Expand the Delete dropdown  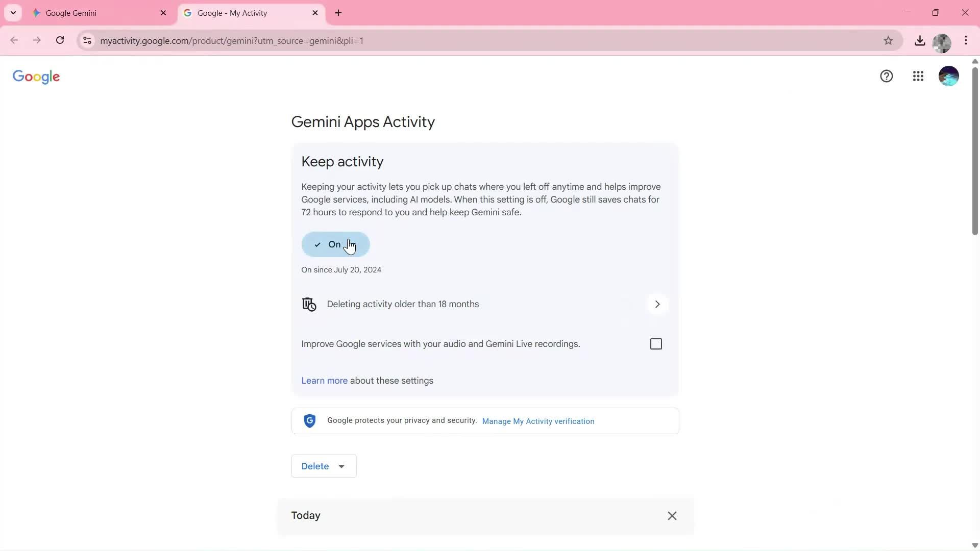324,466
